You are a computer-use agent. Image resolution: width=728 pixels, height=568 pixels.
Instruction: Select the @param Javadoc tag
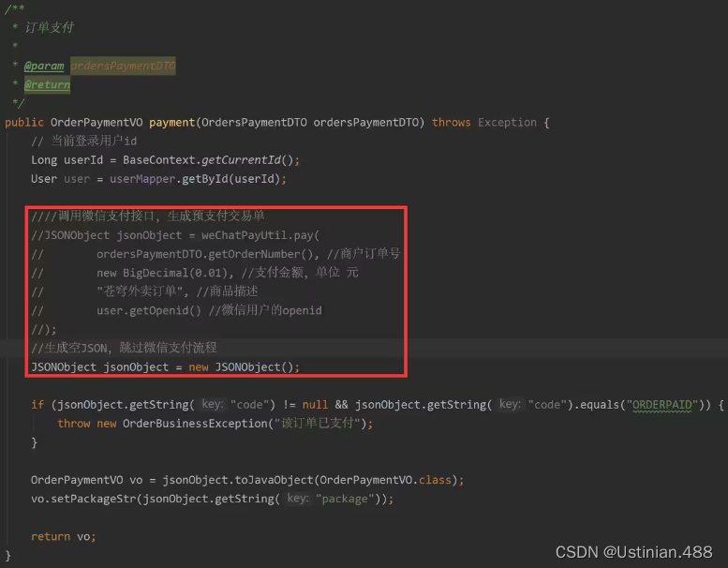[44, 66]
